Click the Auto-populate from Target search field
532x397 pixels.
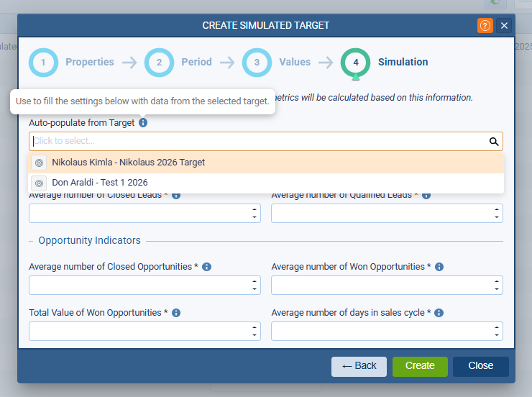259,142
